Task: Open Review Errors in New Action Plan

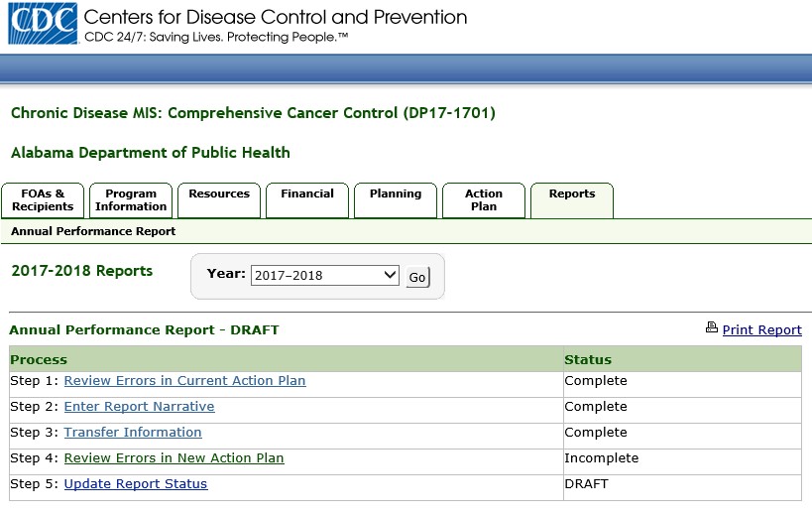Action: (x=174, y=458)
